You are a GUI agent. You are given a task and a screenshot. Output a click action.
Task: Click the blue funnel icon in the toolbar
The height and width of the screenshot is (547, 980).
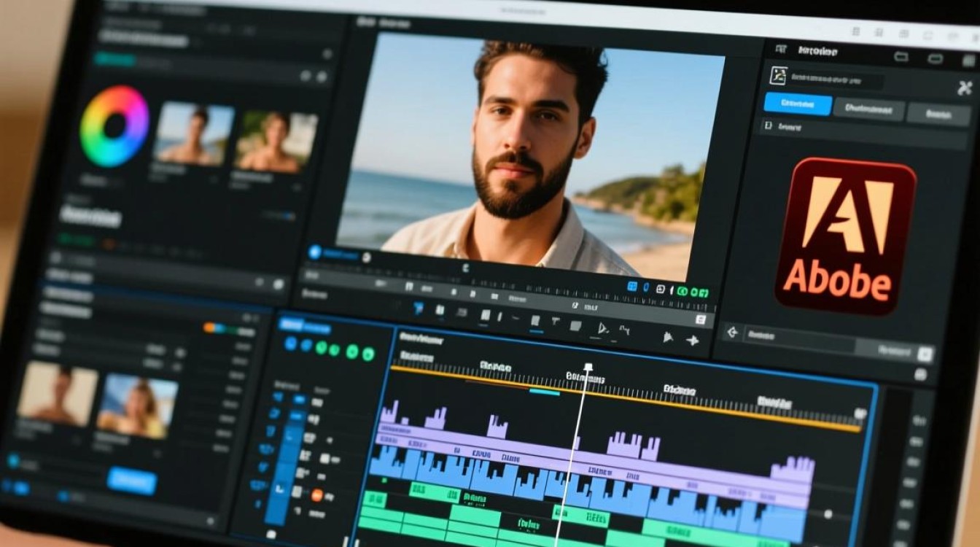pos(419,309)
